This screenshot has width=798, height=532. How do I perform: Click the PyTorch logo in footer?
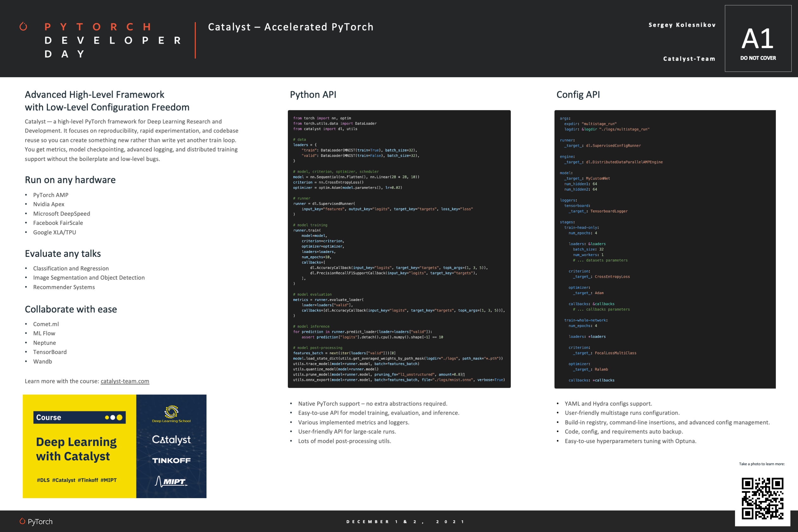pyautogui.click(x=36, y=522)
